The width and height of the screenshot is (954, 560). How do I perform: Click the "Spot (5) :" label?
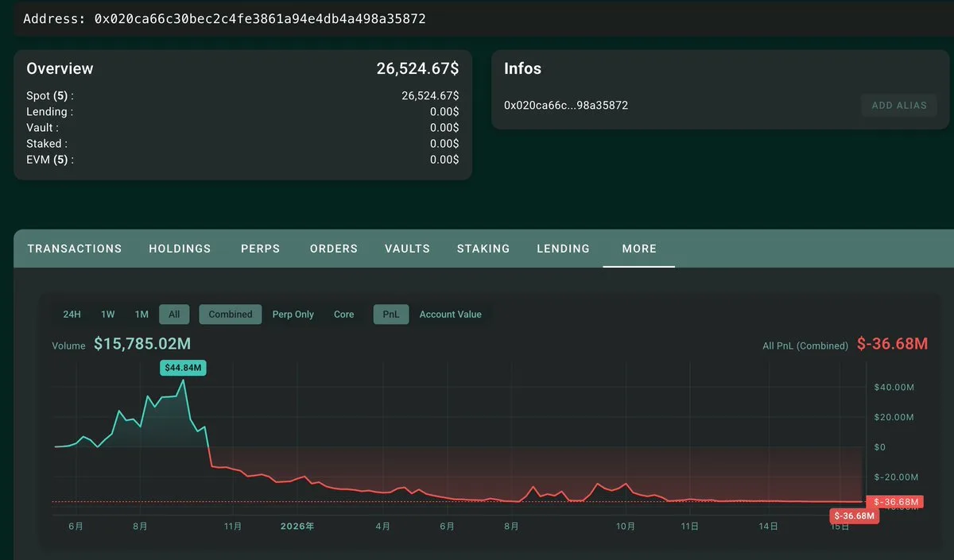click(x=50, y=96)
